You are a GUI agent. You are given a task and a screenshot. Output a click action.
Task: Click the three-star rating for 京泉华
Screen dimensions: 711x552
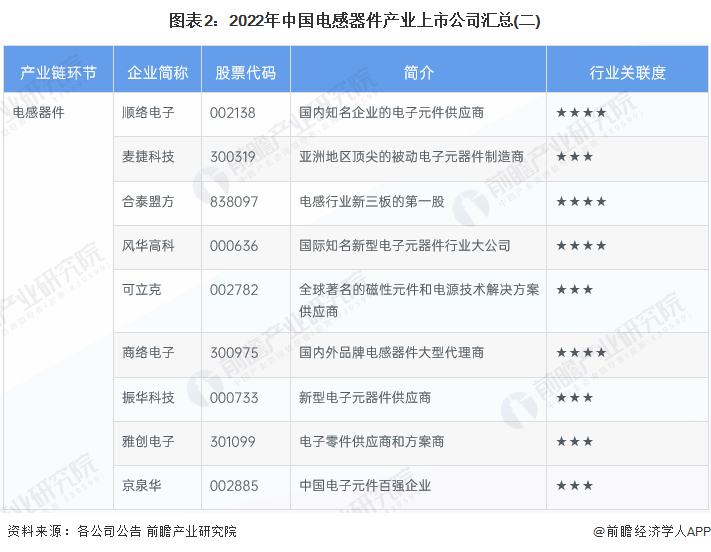[x=575, y=485]
